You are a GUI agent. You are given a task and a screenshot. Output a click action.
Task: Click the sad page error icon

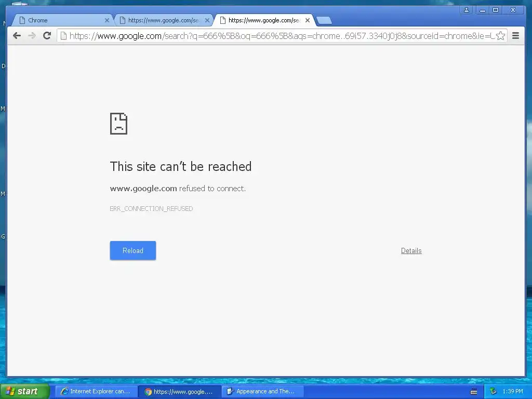[119, 124]
